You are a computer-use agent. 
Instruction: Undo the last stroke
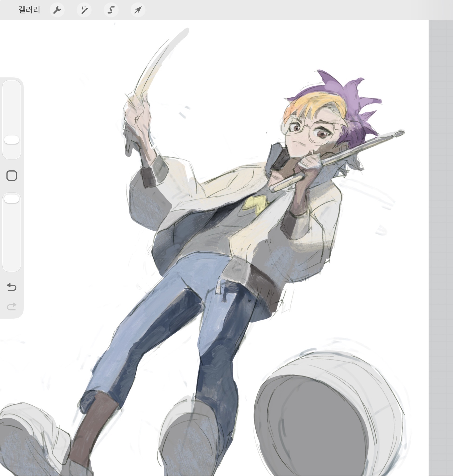(x=12, y=287)
